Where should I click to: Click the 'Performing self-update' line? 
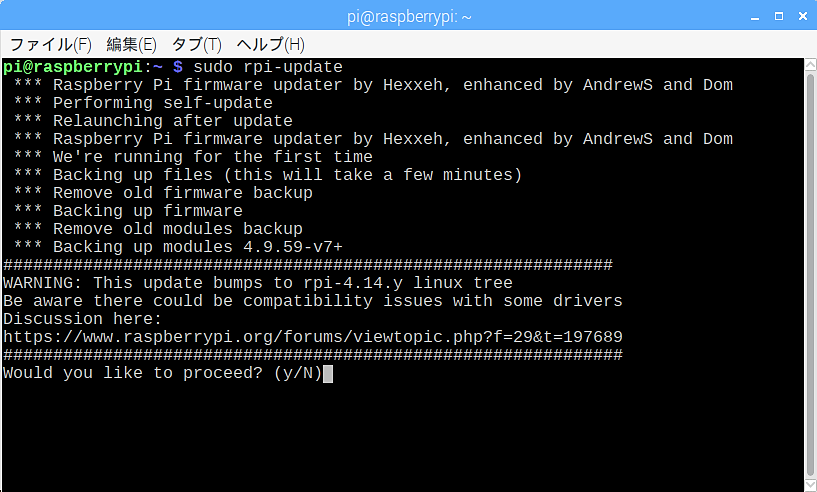[x=143, y=103]
